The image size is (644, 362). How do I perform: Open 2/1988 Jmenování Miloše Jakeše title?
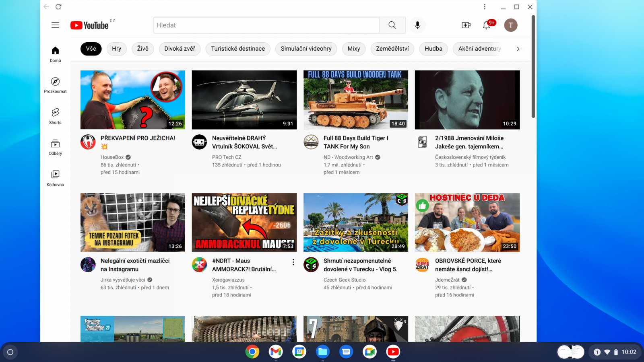click(469, 142)
